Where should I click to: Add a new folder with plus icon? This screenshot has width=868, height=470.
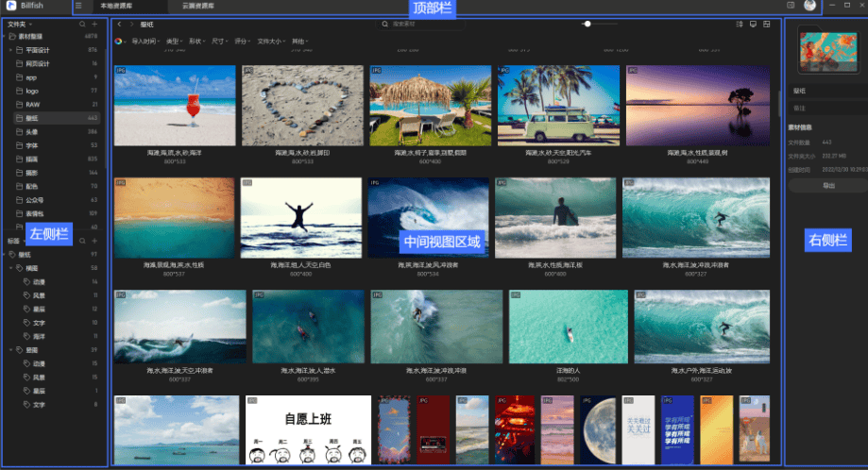click(94, 24)
